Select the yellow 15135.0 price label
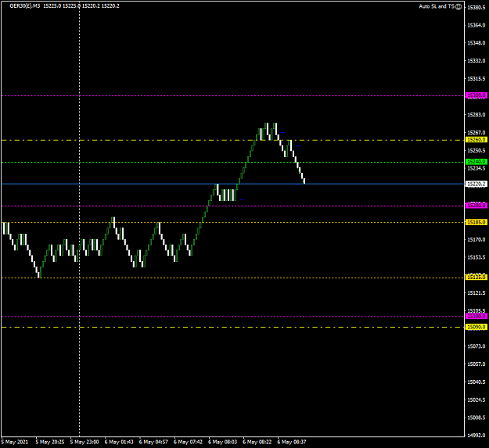Viewport: 489px width, 448px height. (x=476, y=278)
